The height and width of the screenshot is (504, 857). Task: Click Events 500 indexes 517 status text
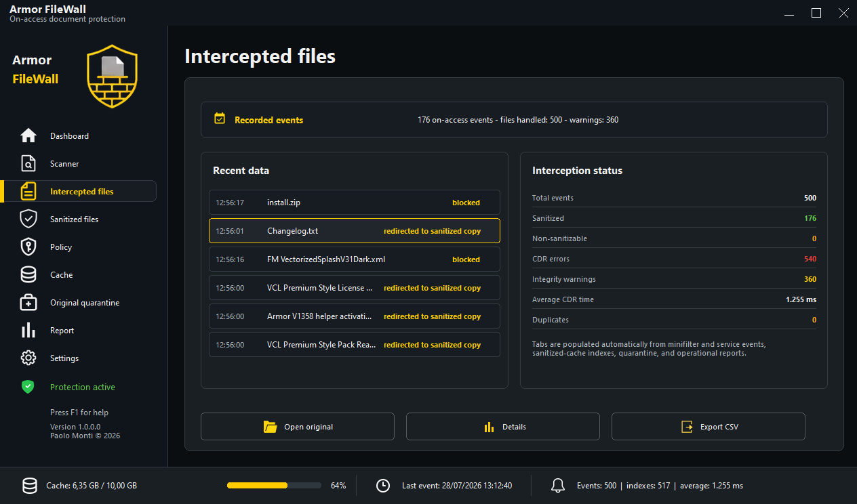[x=660, y=486]
